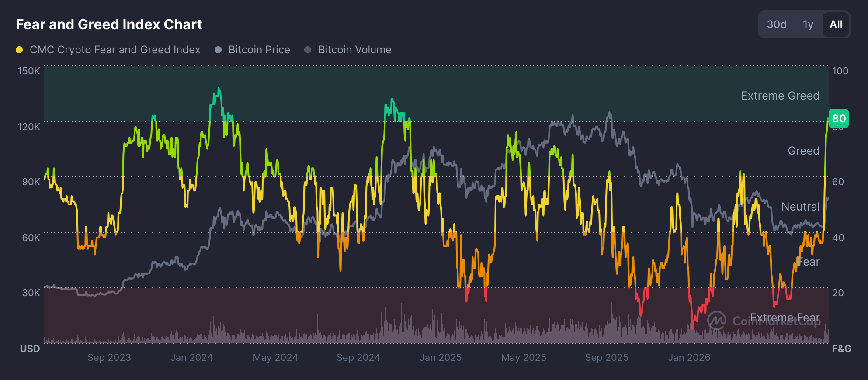Toggle CMC Crypto Fear and Greed Index series
868x380 pixels.
click(108, 50)
